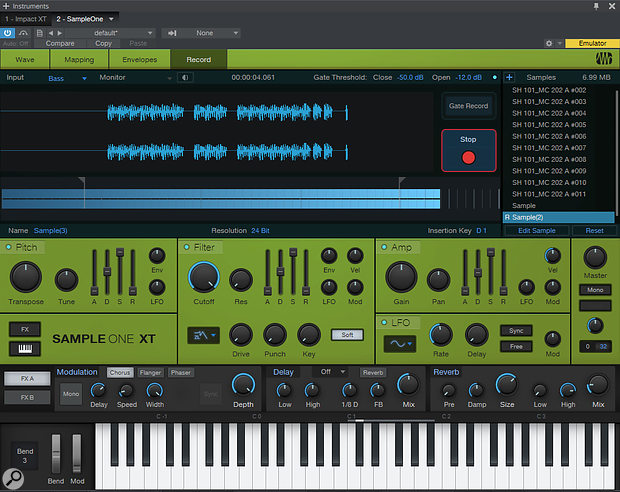Select the FX A tab
Viewport: 620px width, 492px height.
click(x=27, y=378)
